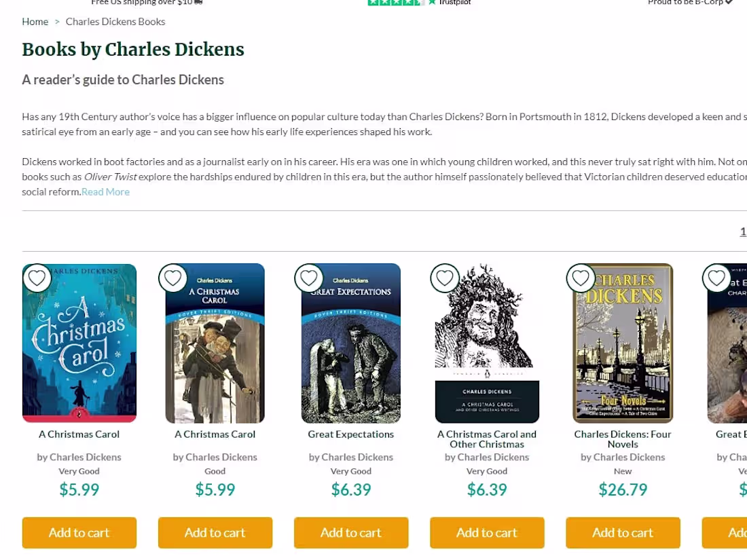Click the book cover of A Christmas Carol and Other Christmas

tap(486, 343)
